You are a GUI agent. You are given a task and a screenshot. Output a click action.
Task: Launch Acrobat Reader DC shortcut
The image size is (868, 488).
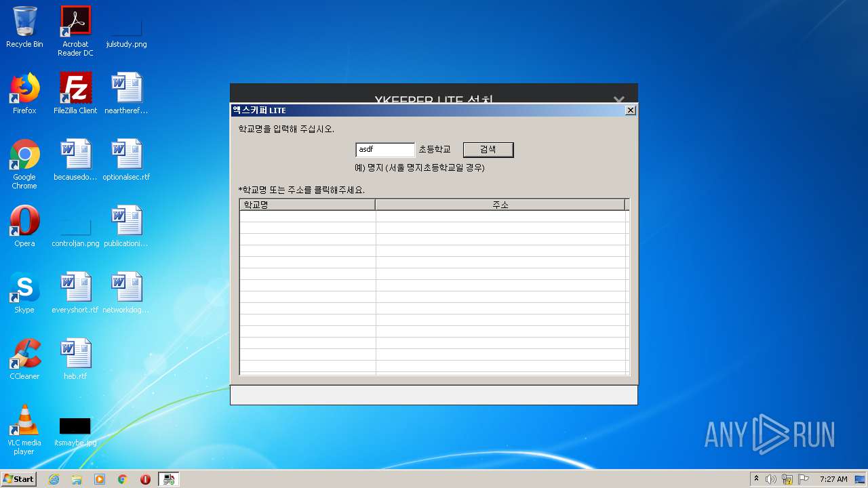coord(75,31)
